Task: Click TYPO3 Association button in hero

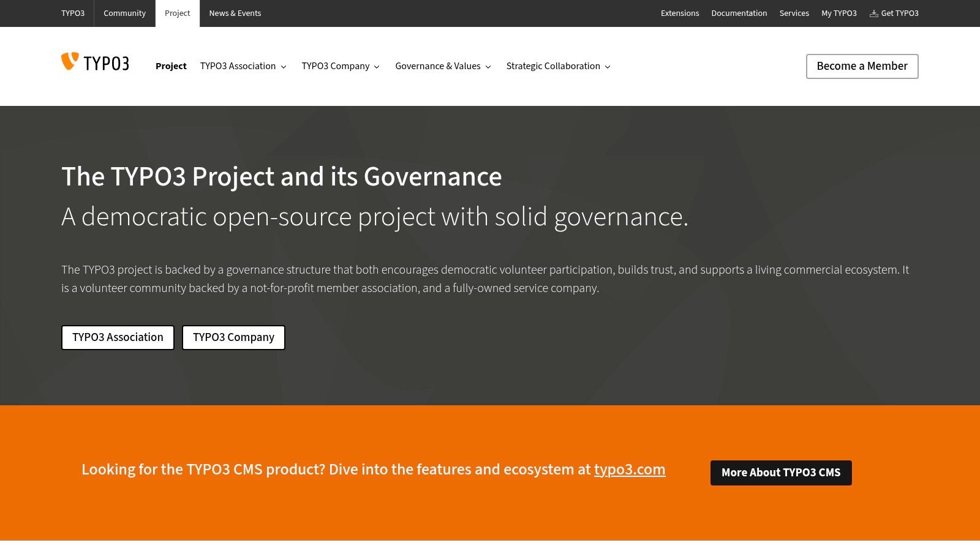Action: (x=118, y=337)
